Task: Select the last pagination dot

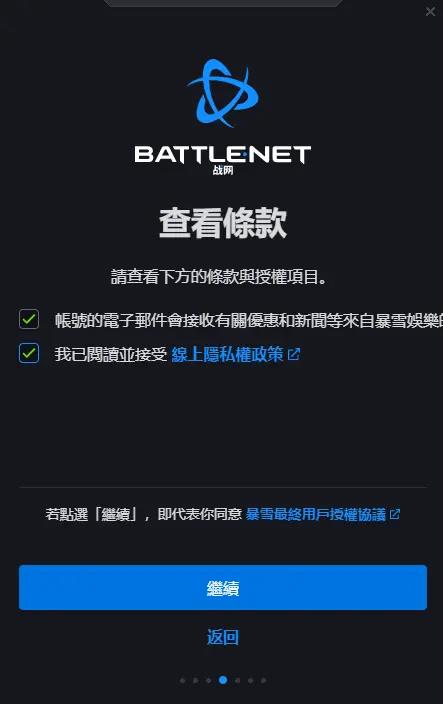Action: pos(263,680)
